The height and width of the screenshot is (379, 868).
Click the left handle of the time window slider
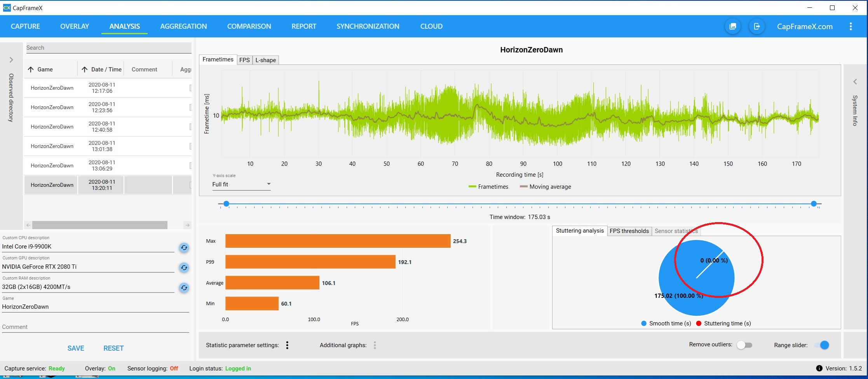(x=226, y=204)
